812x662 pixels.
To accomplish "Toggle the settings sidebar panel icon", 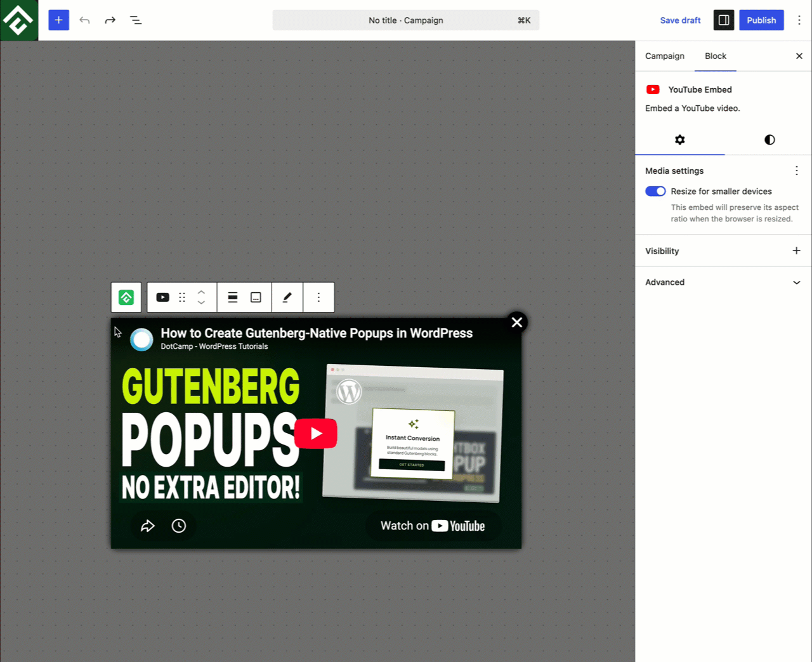I will coord(724,20).
